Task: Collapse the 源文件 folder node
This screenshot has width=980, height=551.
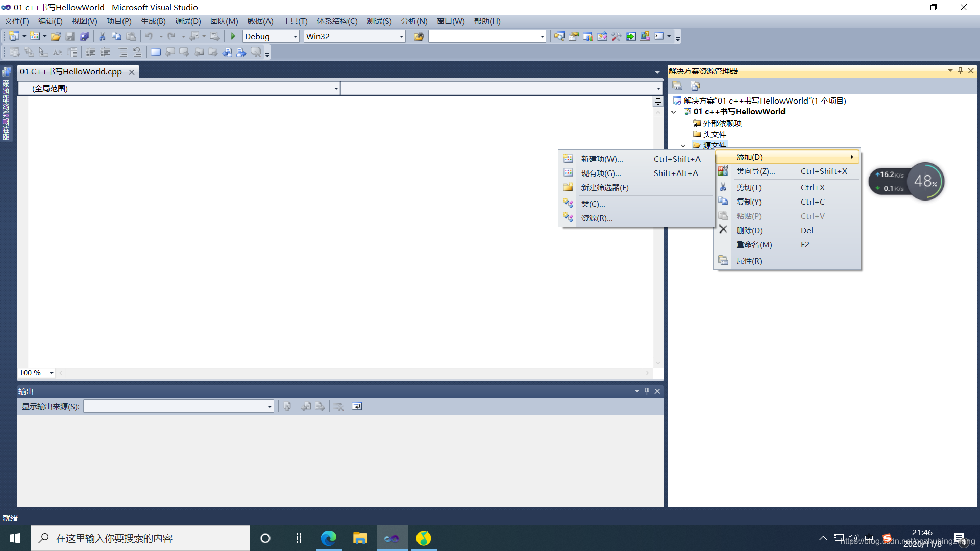Action: pyautogui.click(x=683, y=146)
